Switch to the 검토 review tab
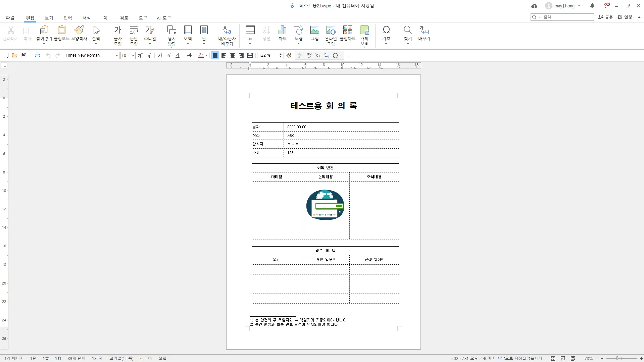 click(x=124, y=18)
